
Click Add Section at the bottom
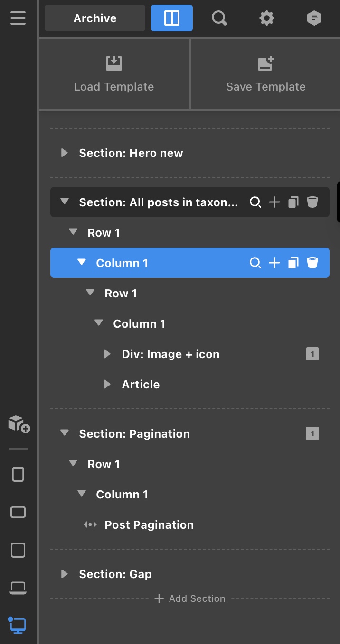coord(190,598)
